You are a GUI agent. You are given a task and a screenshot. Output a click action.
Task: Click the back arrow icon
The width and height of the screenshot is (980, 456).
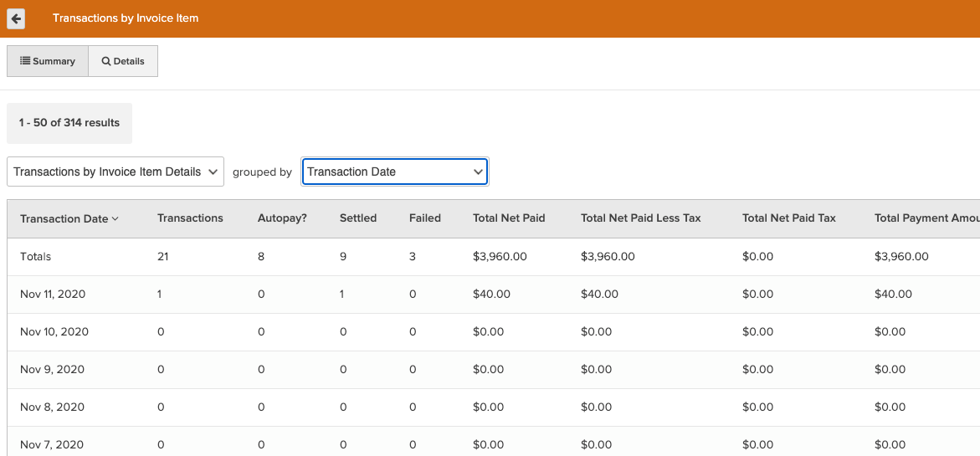(16, 18)
